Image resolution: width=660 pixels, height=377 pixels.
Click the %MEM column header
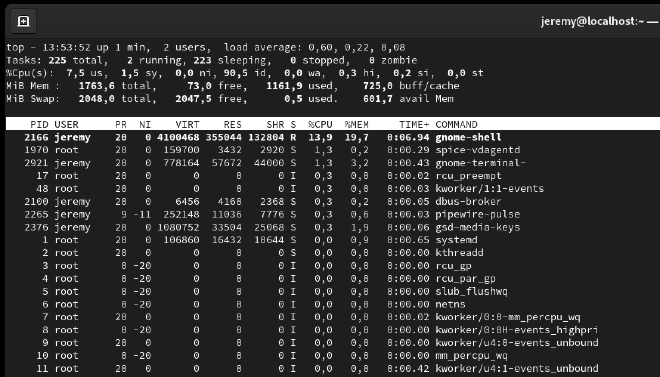pos(356,125)
